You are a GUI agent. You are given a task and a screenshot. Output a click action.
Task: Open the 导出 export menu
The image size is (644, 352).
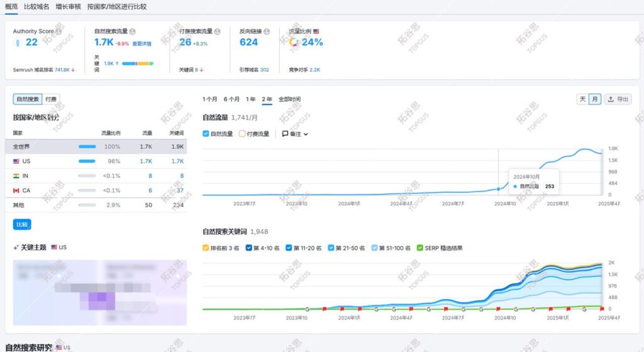pyautogui.click(x=618, y=99)
